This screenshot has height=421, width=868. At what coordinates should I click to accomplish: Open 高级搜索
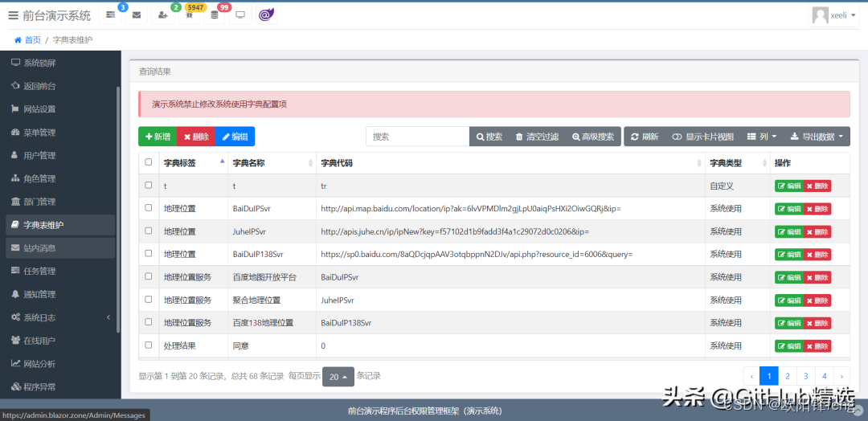[593, 137]
